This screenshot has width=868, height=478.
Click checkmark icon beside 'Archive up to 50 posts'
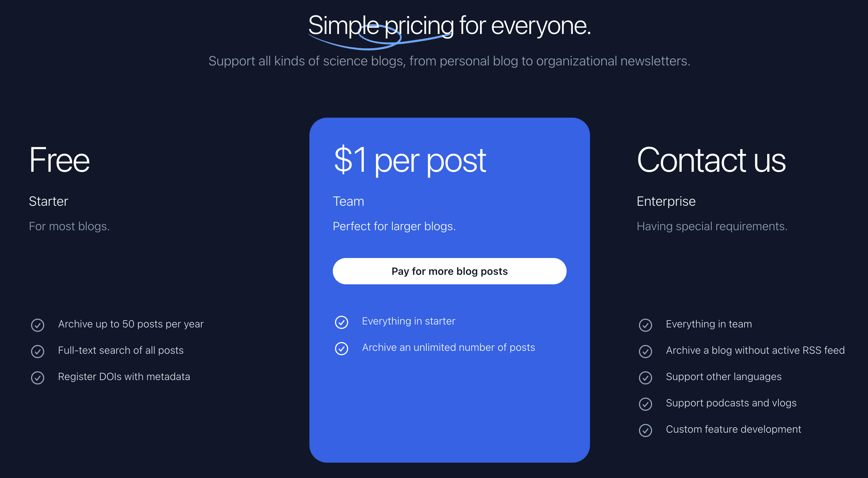(x=38, y=325)
